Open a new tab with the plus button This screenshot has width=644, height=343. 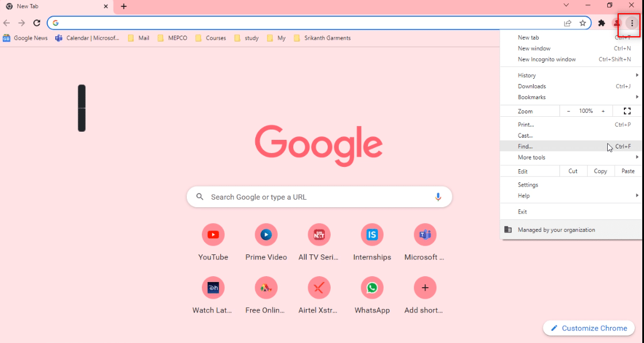point(124,6)
